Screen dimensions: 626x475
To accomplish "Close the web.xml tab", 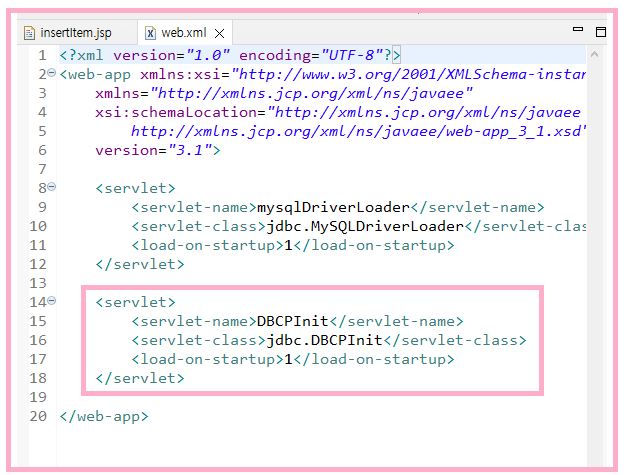I will coord(219,34).
